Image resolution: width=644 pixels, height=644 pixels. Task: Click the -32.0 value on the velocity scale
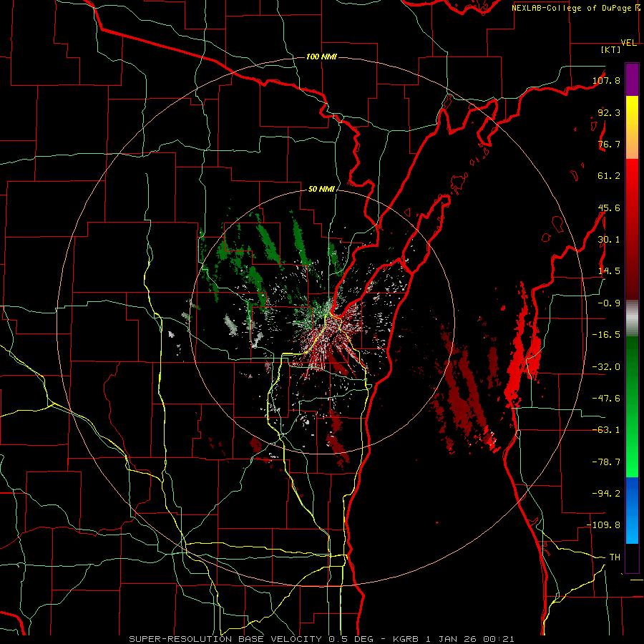tap(607, 367)
